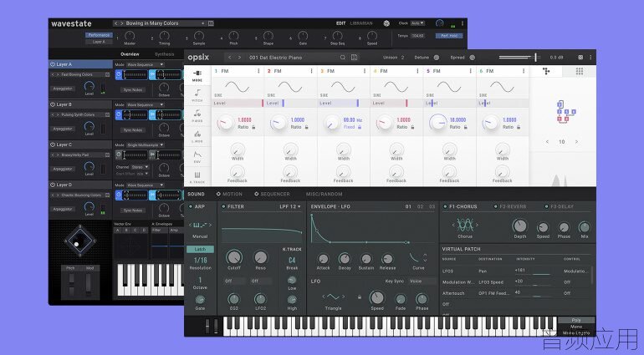
Task: Open the MODE page in opsix sidebar
Action: [x=197, y=75]
